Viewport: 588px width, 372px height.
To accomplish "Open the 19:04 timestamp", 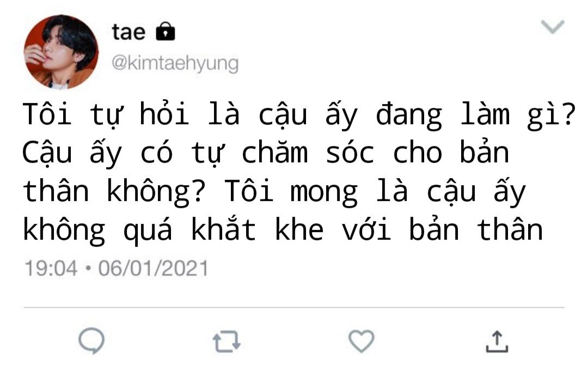I will tap(51, 269).
